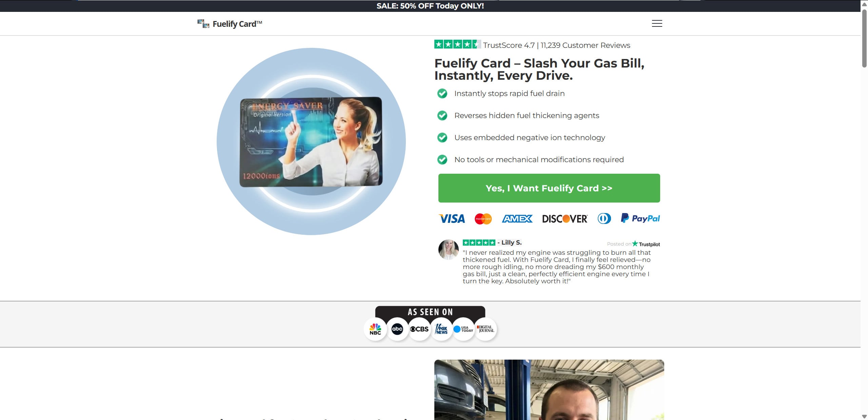
Task: Click the NBC logo badge
Action: [x=375, y=329]
